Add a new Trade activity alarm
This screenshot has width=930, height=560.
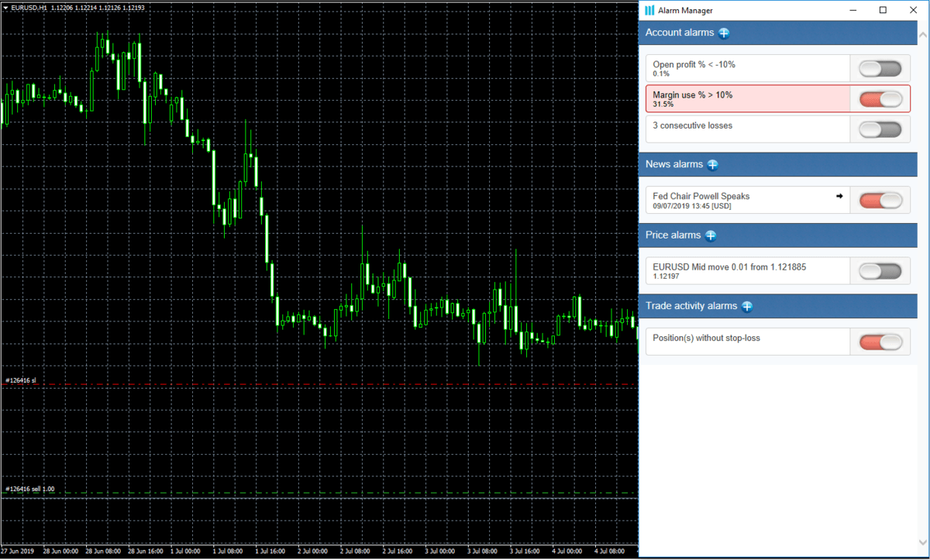pos(746,306)
